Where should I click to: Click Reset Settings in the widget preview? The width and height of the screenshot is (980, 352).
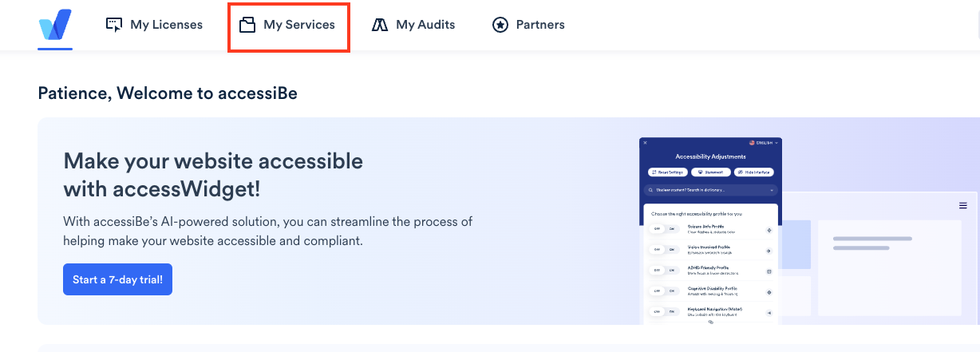click(x=668, y=172)
